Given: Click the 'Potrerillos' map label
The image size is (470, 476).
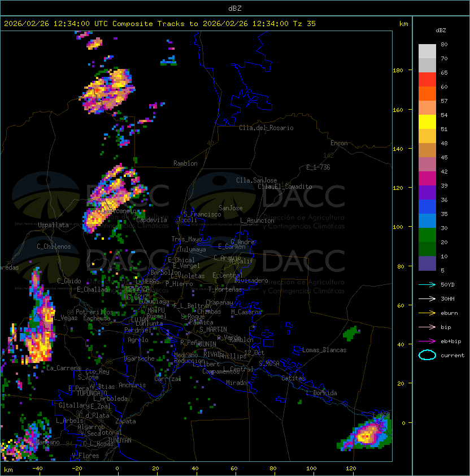Looking at the screenshot, I should (94, 311).
